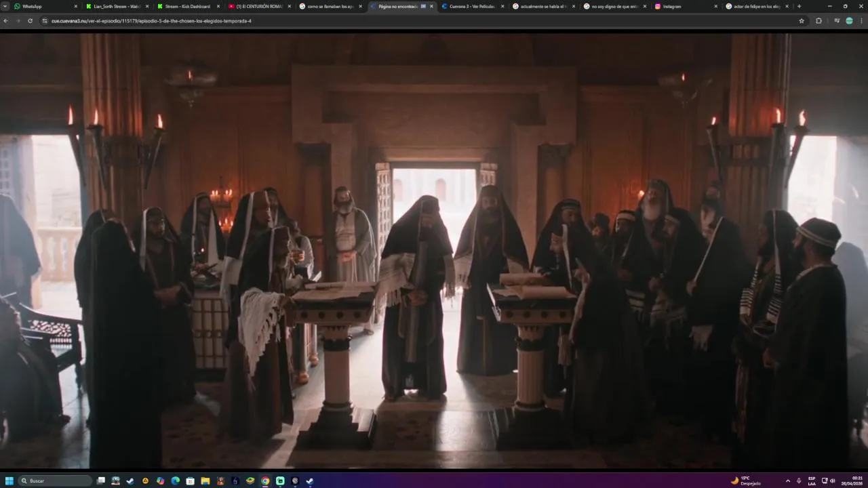The image size is (868, 488).
Task: Open the OBS Studio icon on taskbar
Action: click(x=295, y=481)
